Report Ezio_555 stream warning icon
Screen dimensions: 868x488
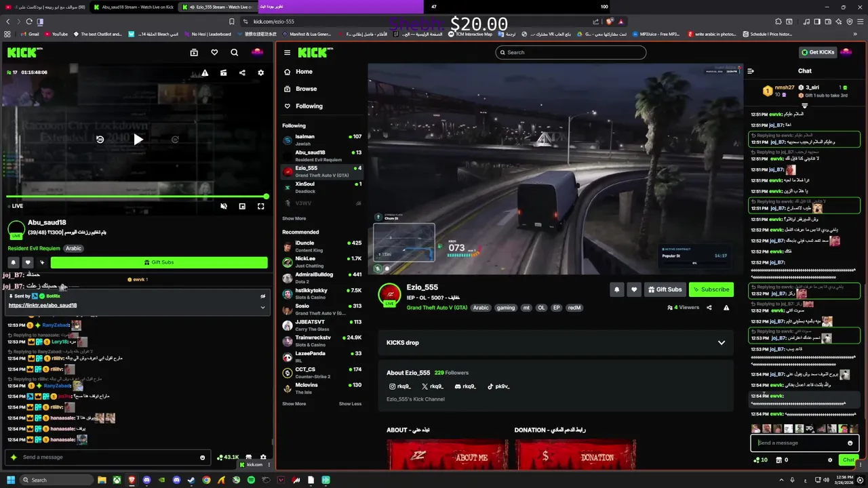[726, 308]
